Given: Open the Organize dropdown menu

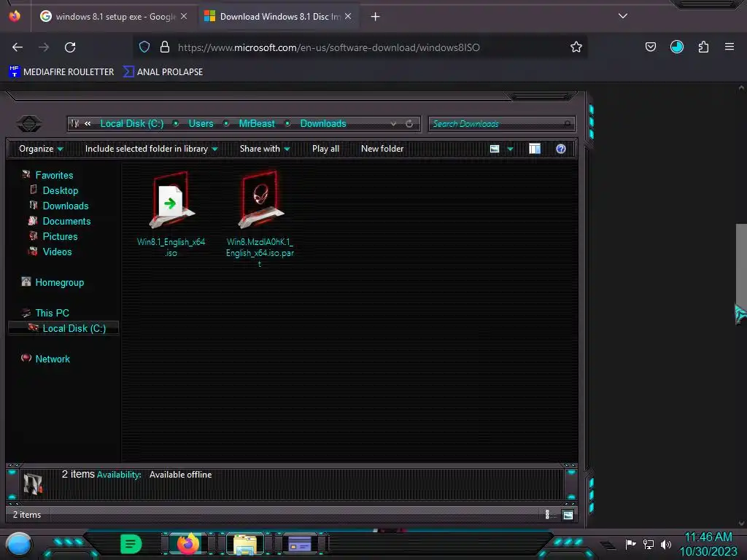Looking at the screenshot, I should pos(41,149).
